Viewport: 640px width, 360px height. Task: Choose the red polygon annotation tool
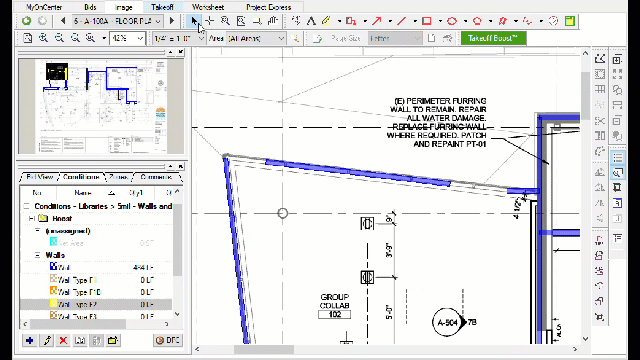(477, 21)
